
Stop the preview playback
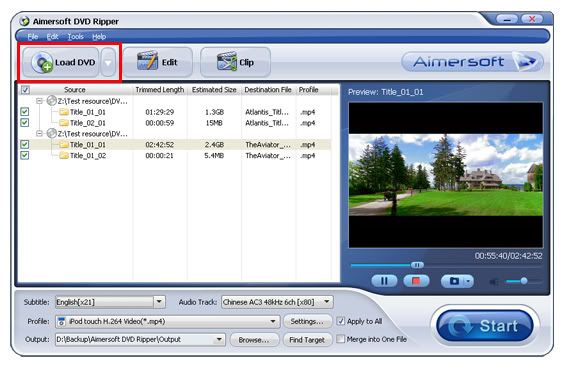(x=416, y=281)
